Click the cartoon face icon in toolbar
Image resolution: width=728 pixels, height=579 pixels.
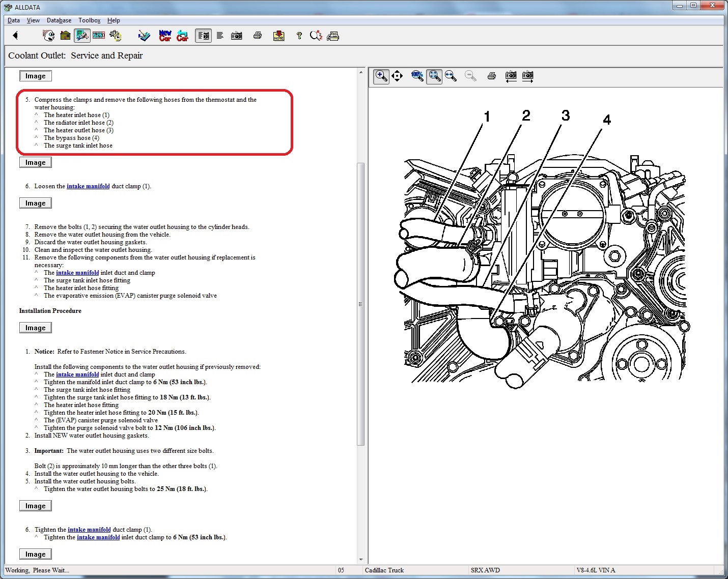tap(49, 36)
